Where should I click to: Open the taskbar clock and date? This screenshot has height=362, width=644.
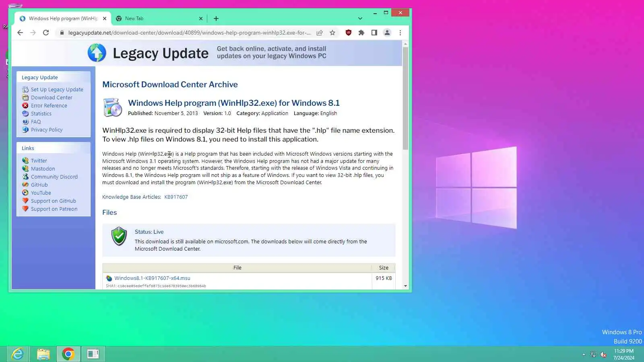tap(623, 354)
